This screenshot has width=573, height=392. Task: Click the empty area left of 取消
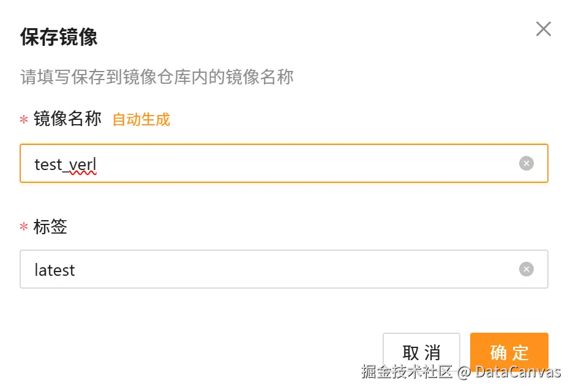pyautogui.click(x=202, y=351)
